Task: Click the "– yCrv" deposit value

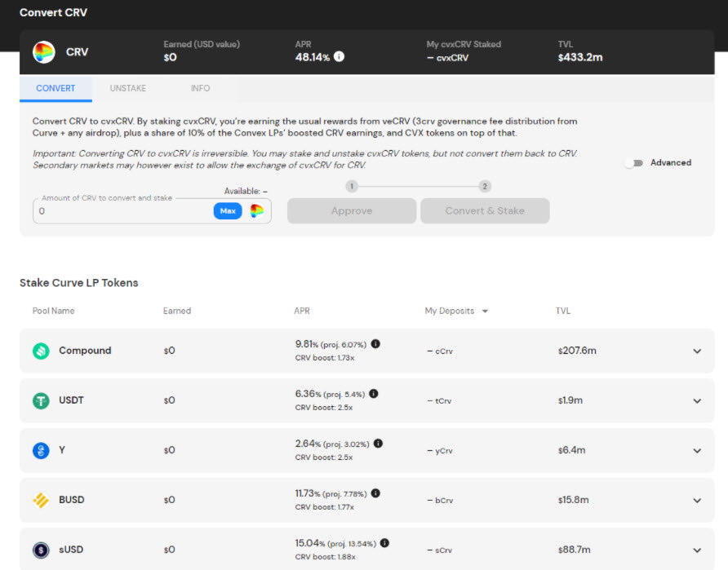Action: click(x=440, y=451)
